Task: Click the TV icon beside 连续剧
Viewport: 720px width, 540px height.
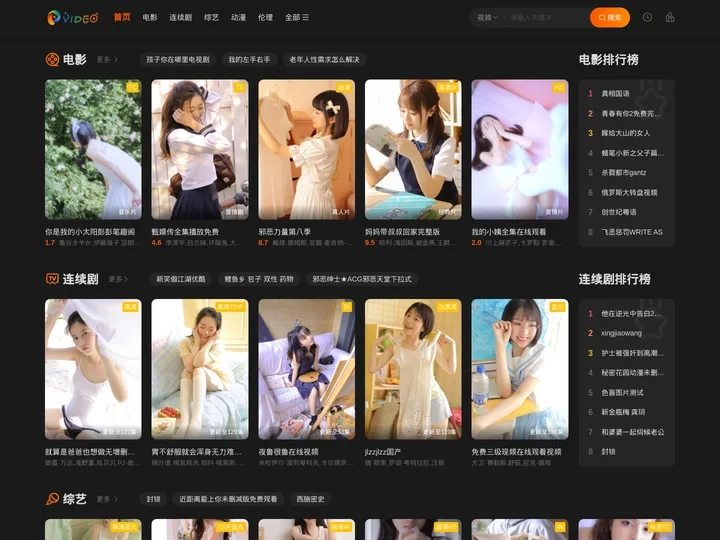Action: pos(52,279)
